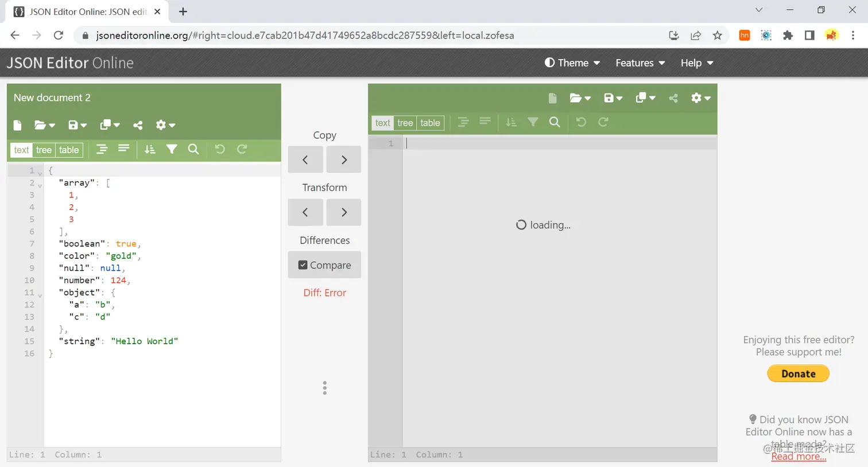The width and height of the screenshot is (868, 467).
Task: Reload the browser page
Action: coord(59,36)
